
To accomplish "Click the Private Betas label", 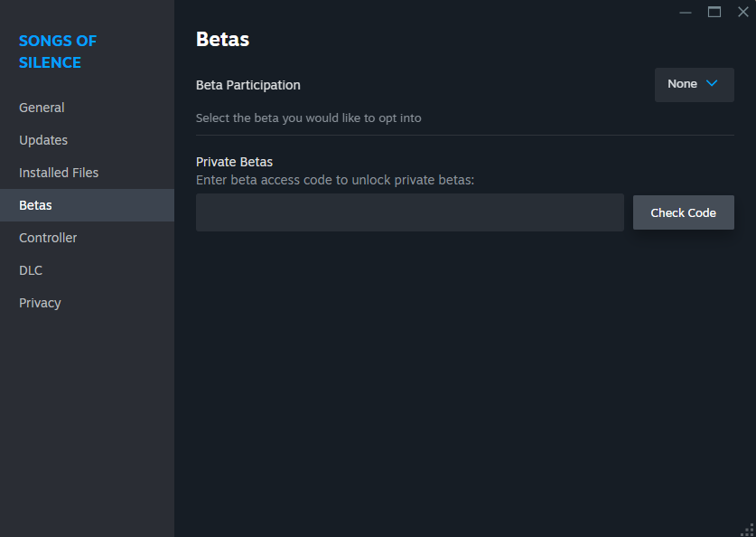I will pos(234,162).
